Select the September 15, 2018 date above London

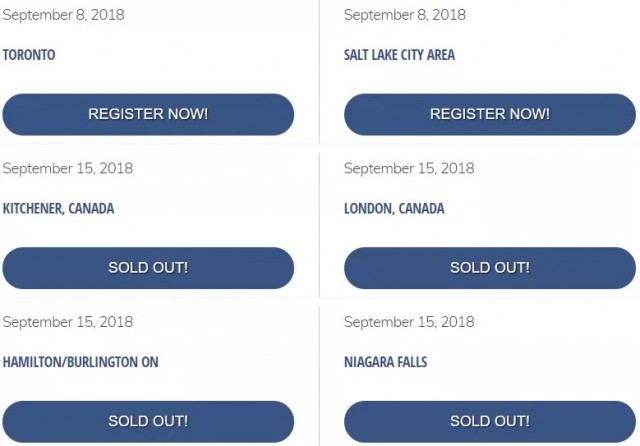[x=409, y=169]
